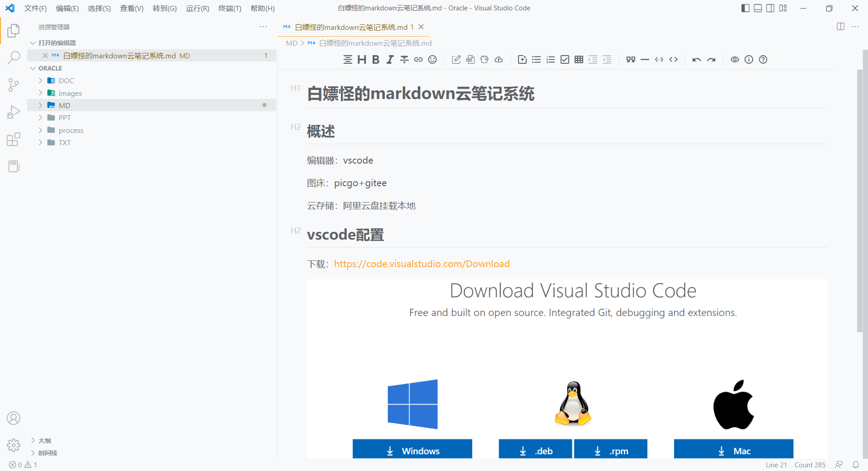Close the open markdown editor tab
This screenshot has height=471, width=868.
point(421,27)
